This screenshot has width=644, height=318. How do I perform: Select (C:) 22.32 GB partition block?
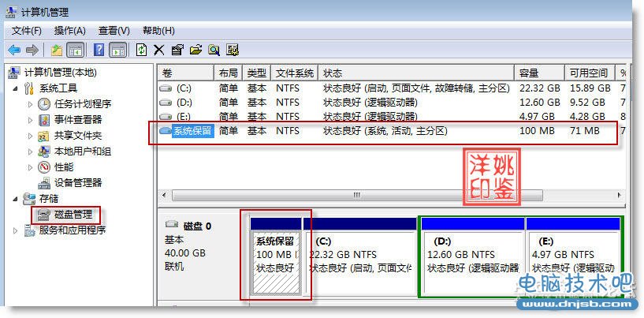(359, 256)
